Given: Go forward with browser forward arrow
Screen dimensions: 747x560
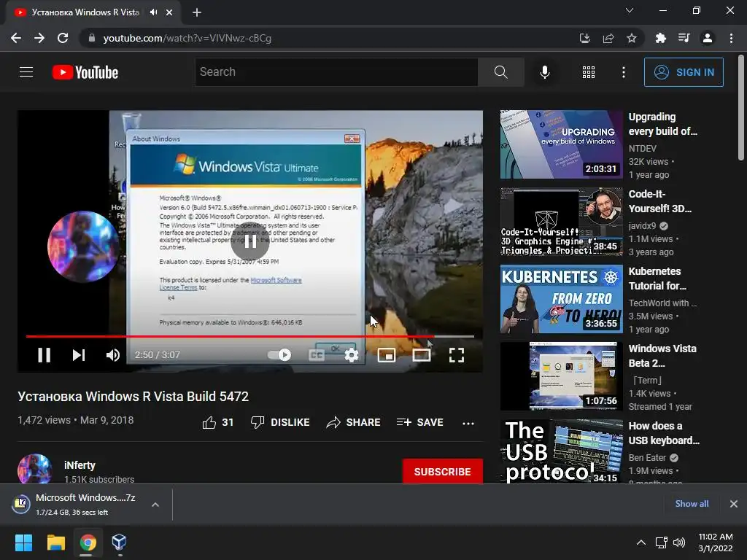Looking at the screenshot, I should coord(39,38).
